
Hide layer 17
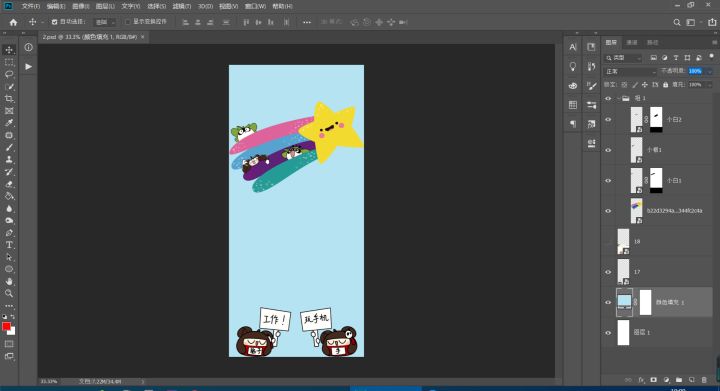608,272
